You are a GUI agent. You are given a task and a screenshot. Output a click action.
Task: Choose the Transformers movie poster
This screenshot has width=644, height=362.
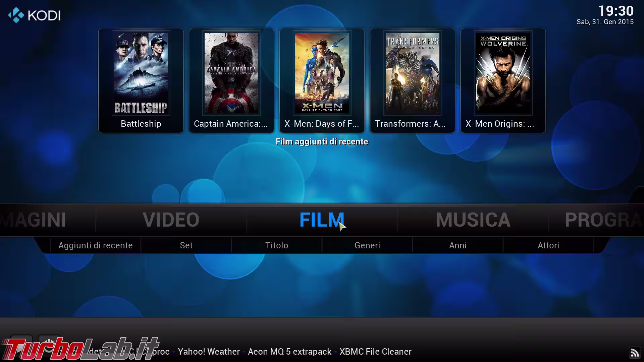click(413, 73)
